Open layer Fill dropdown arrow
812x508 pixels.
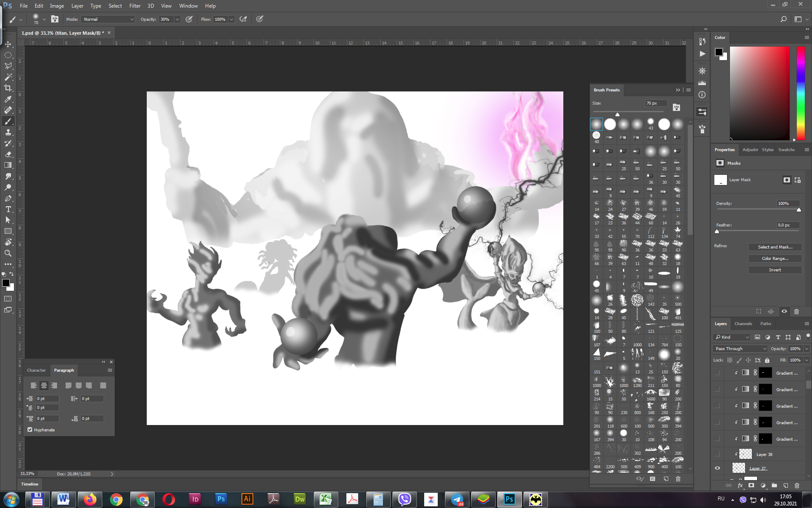click(x=807, y=360)
